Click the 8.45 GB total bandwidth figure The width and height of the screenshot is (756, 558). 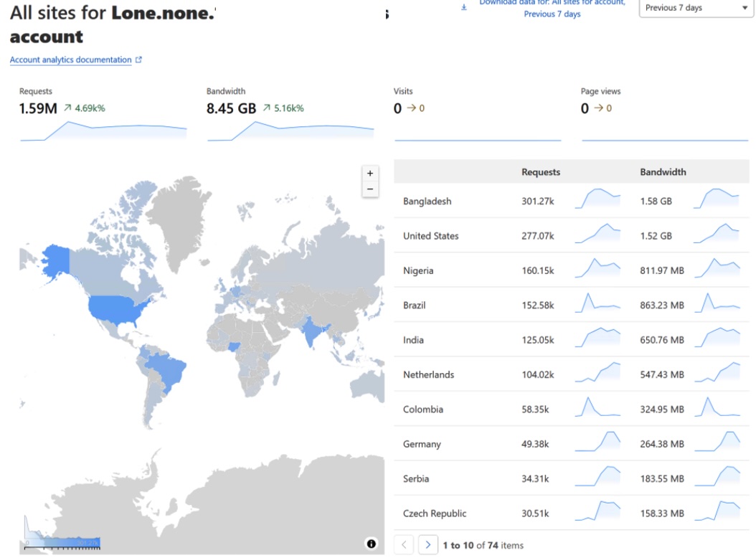[231, 108]
